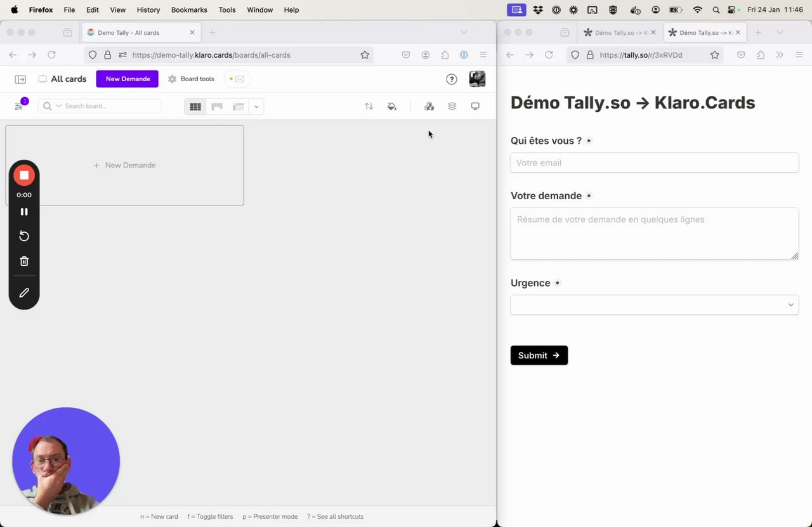Click the site permissions icon in the Klaro address bar
This screenshot has width=812, height=527.
(x=123, y=55)
